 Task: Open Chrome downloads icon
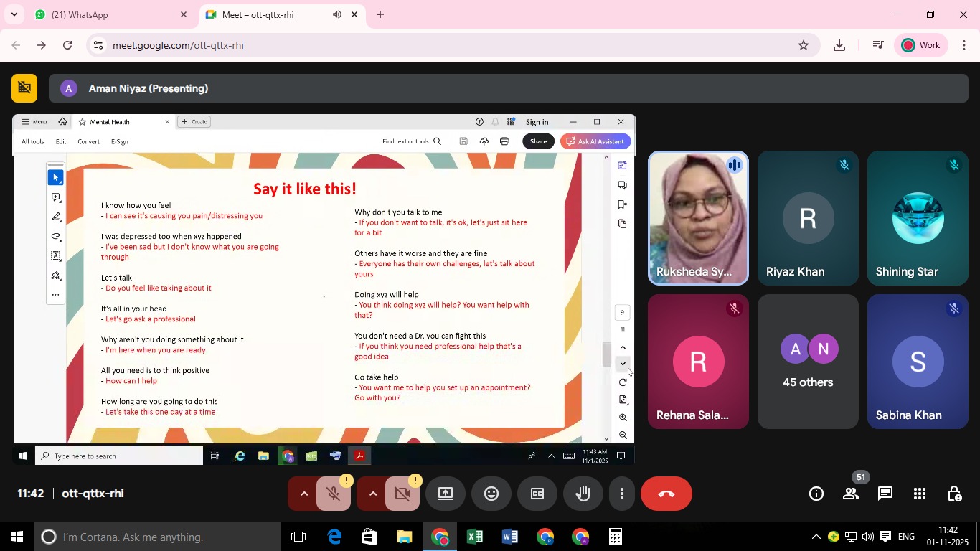pos(839,45)
